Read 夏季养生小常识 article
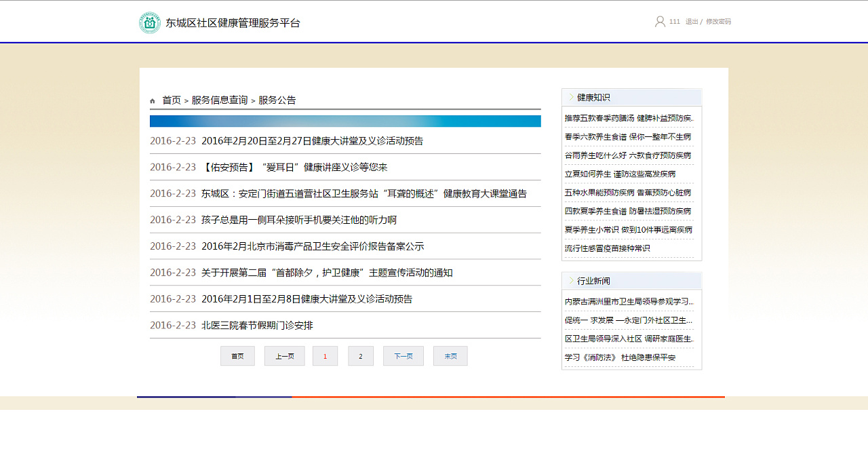 pyautogui.click(x=629, y=230)
